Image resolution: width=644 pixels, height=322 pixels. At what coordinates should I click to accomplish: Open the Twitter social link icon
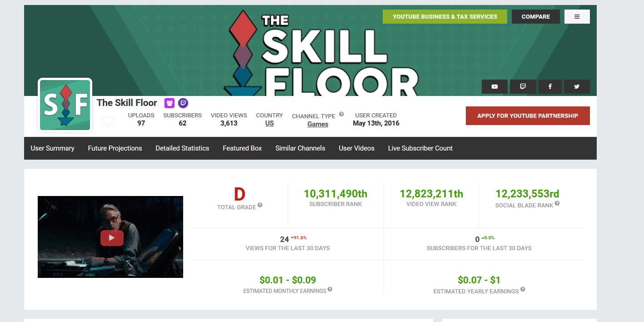(577, 86)
